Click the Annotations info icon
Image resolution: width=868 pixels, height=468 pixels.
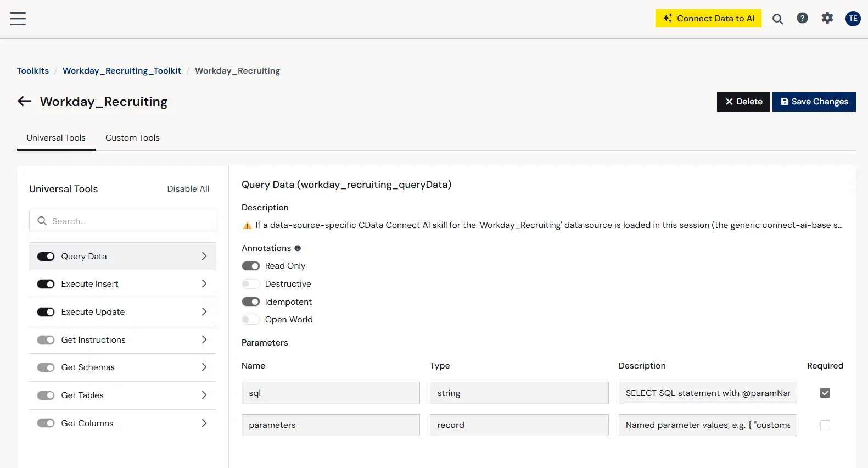click(x=298, y=248)
